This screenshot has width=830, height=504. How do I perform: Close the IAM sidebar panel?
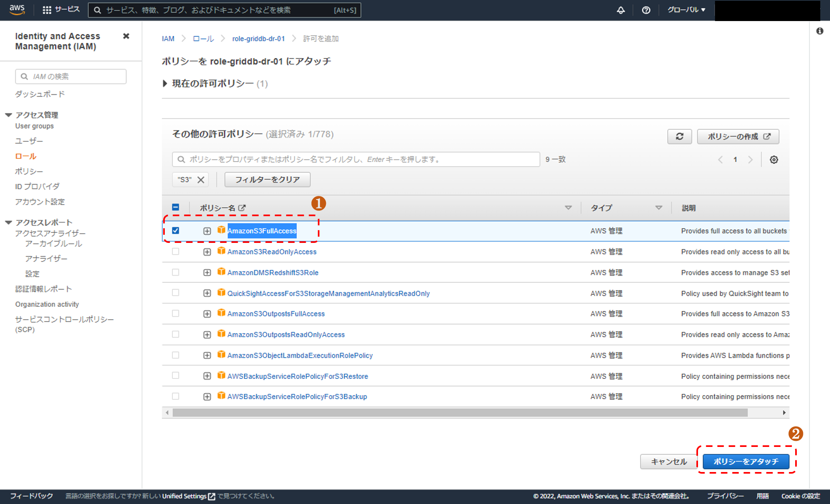pos(126,36)
